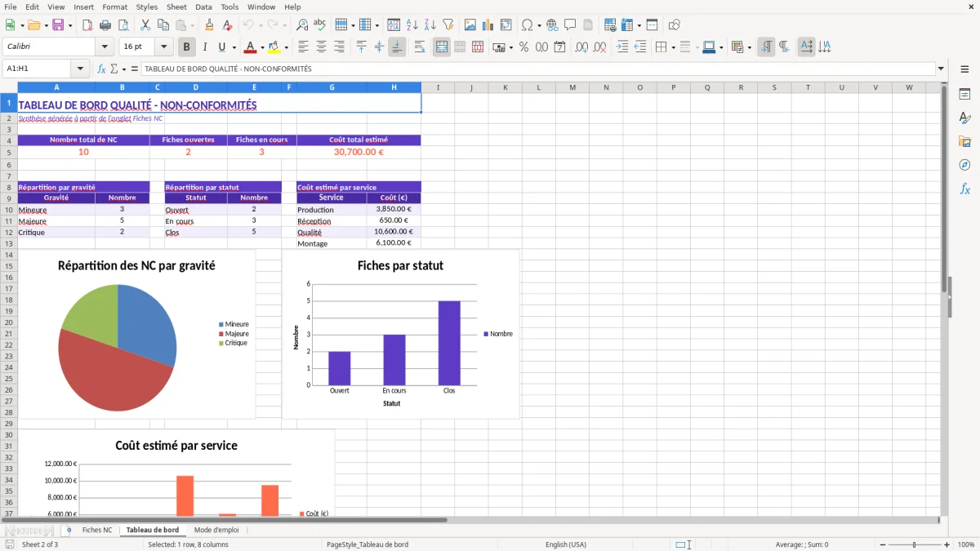Toggle Center Horizontally alignment button
980x551 pixels.
322,47
